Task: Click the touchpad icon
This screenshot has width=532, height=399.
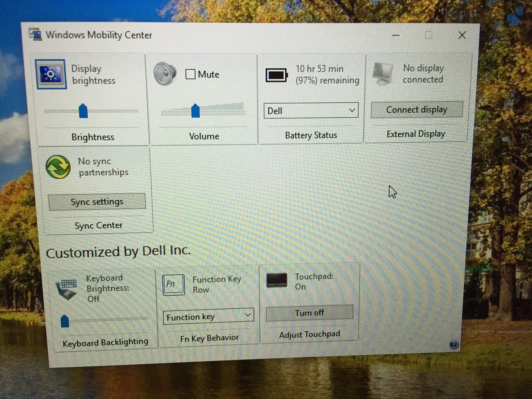Action: [x=277, y=280]
